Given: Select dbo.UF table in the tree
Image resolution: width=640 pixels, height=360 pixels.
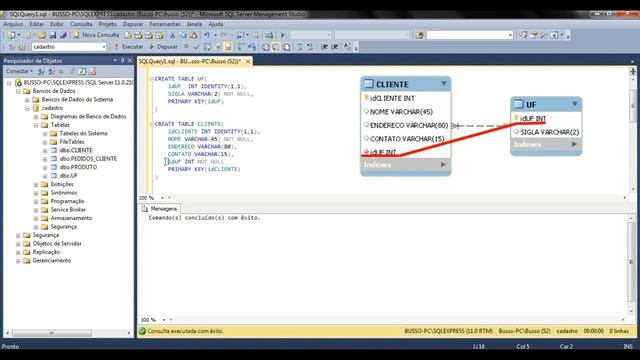Looking at the screenshot, I should tap(68, 176).
